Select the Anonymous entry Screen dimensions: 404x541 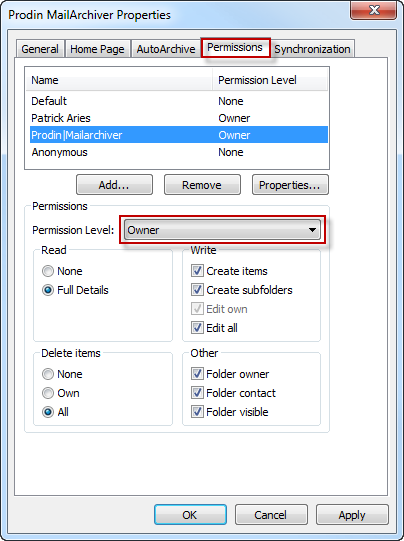coord(179,152)
